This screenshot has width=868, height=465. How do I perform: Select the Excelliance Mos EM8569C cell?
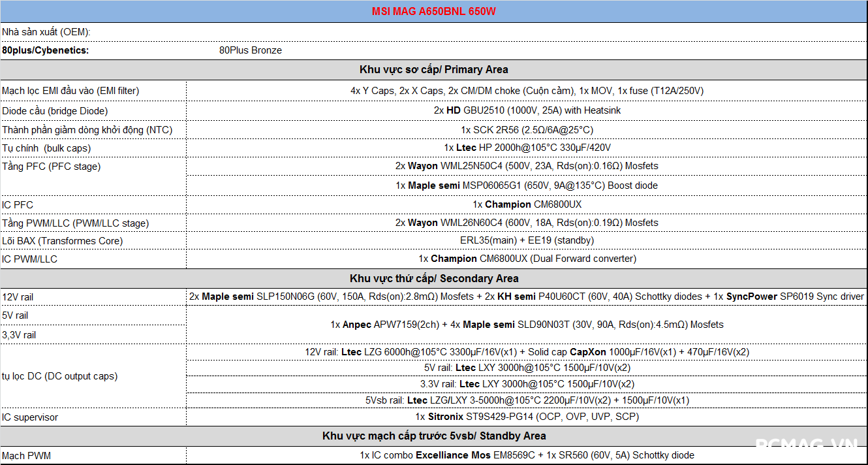[x=527, y=455]
